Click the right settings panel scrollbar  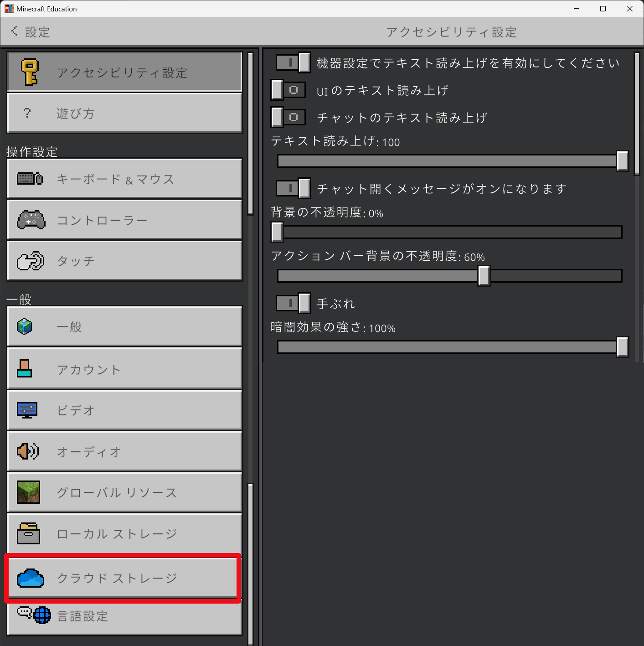(637, 114)
